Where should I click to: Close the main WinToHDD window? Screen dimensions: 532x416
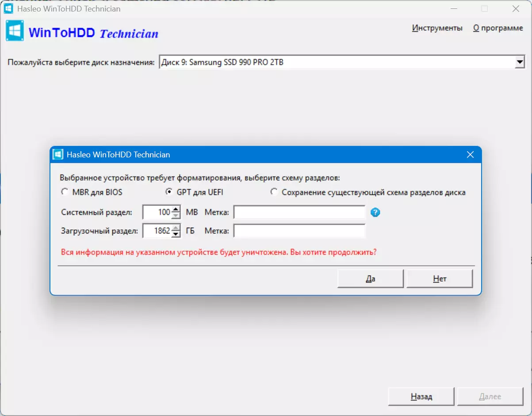(x=515, y=9)
